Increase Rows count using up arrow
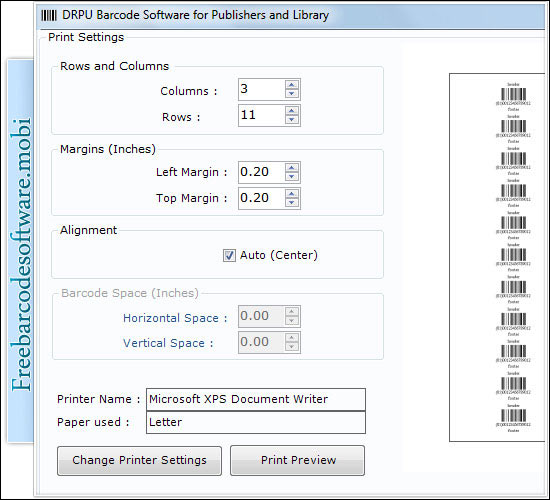 [291, 111]
